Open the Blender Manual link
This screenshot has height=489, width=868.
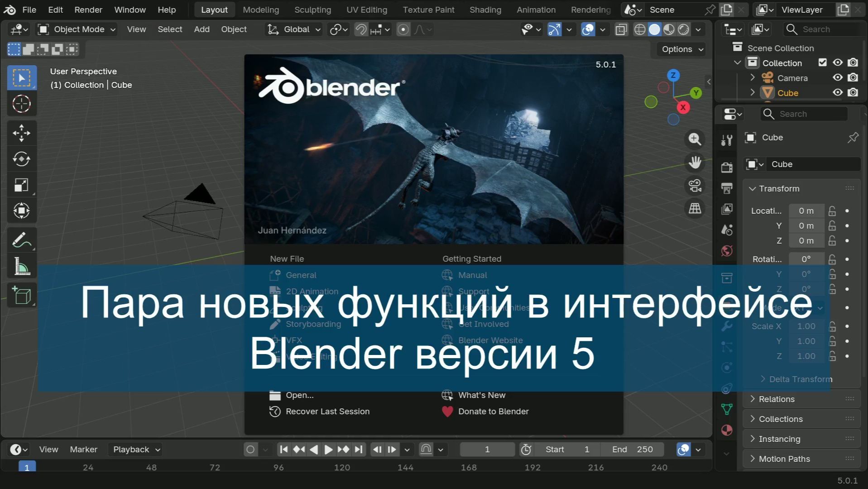pyautogui.click(x=472, y=275)
